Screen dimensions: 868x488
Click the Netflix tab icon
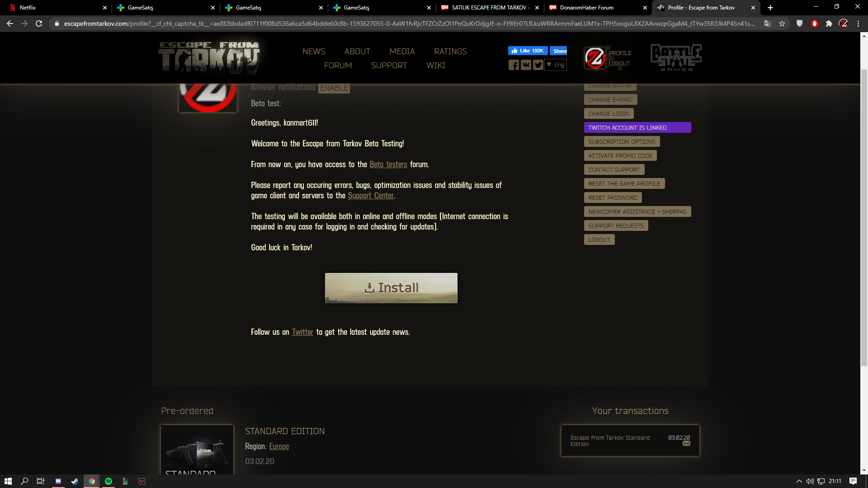pos(11,7)
